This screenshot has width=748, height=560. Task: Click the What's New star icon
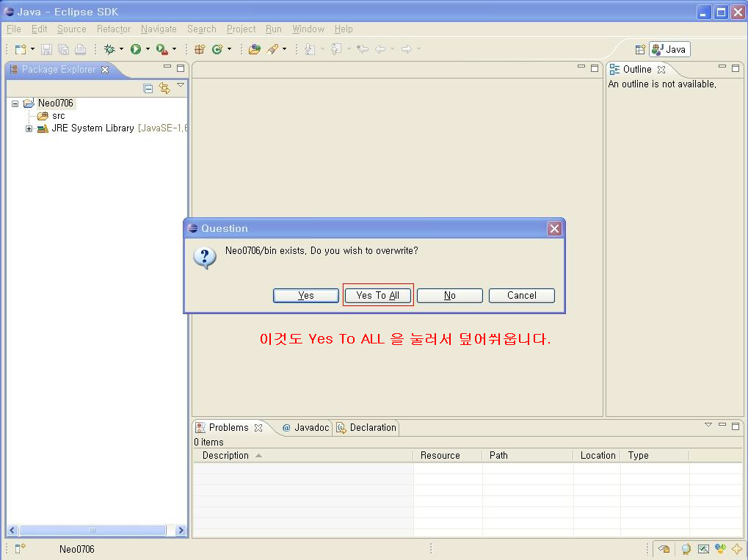point(737,549)
